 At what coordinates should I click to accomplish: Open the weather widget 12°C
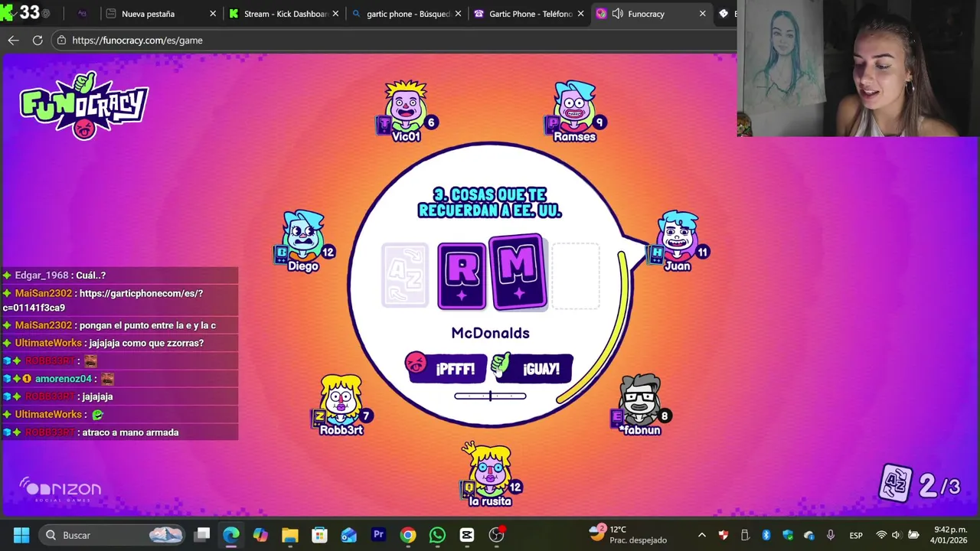point(628,534)
